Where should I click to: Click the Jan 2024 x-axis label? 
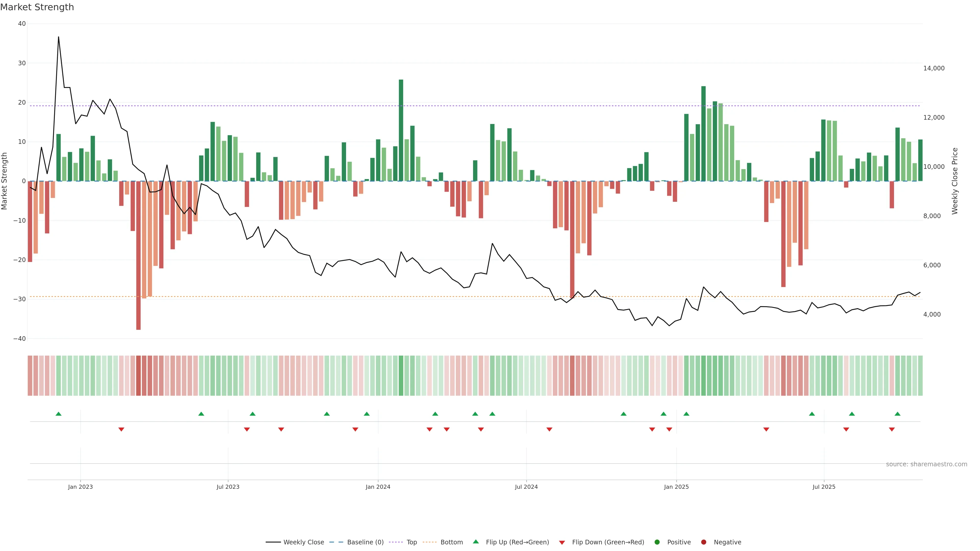click(x=378, y=487)
